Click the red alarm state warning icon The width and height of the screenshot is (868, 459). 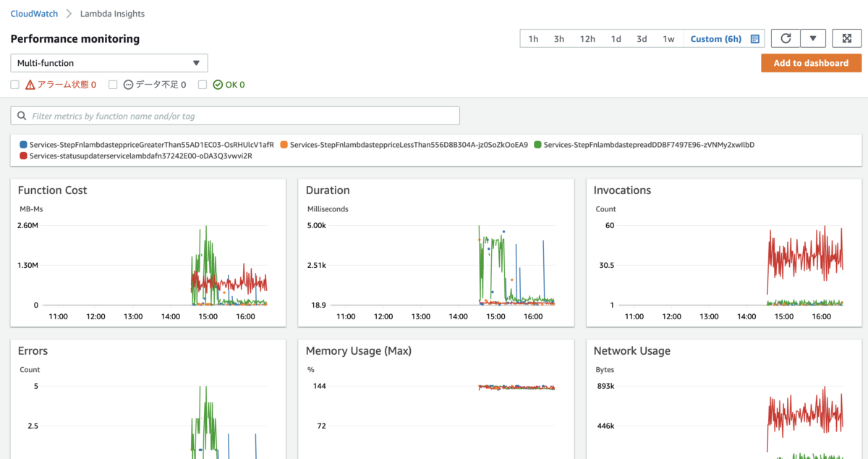[30, 85]
